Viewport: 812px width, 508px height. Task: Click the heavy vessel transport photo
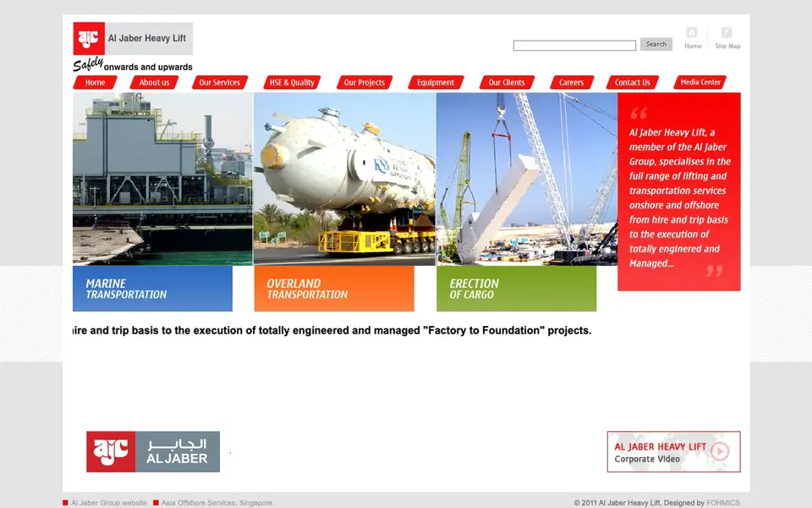pyautogui.click(x=344, y=179)
